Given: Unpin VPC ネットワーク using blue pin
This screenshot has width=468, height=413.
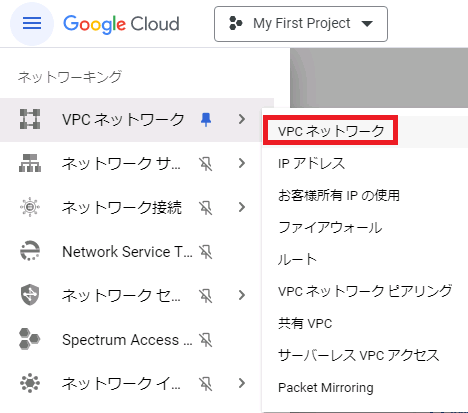Looking at the screenshot, I should [x=206, y=119].
